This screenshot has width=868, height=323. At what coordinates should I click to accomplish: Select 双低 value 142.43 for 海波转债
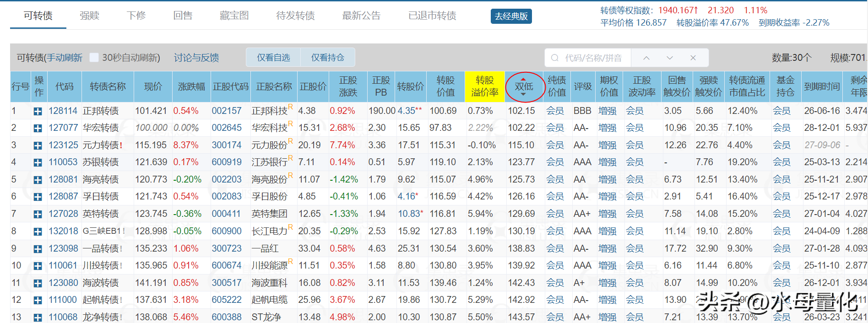(x=521, y=283)
